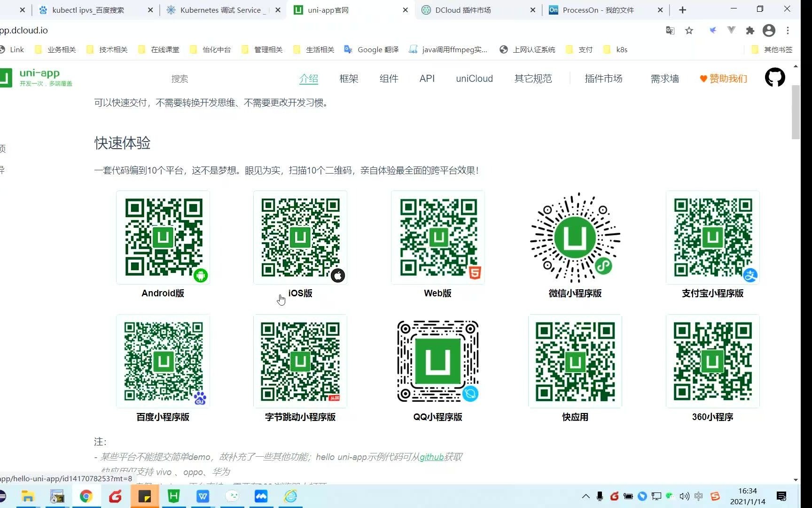Image resolution: width=812 pixels, height=508 pixels.
Task: Open the 管理相关 bookmark folder
Action: (x=262, y=49)
